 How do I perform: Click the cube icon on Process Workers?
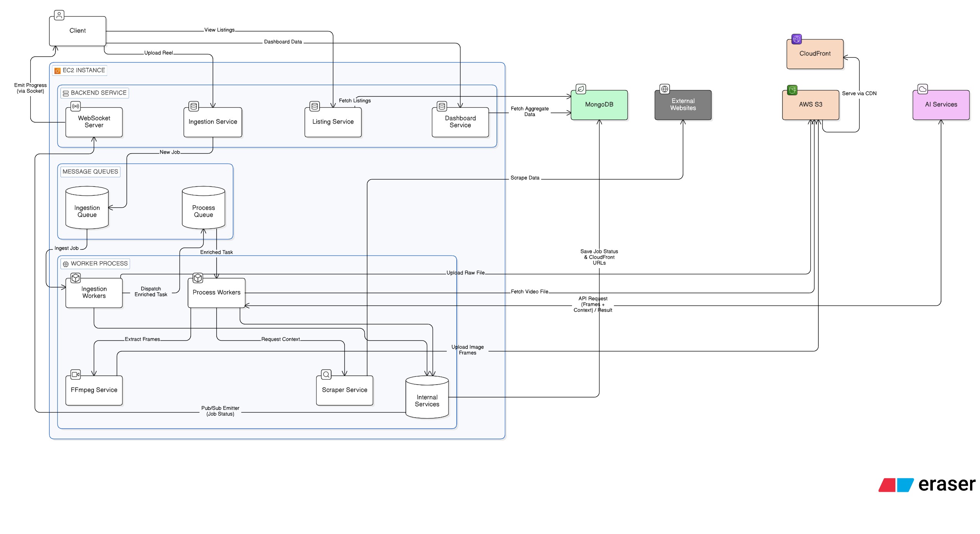pyautogui.click(x=198, y=278)
